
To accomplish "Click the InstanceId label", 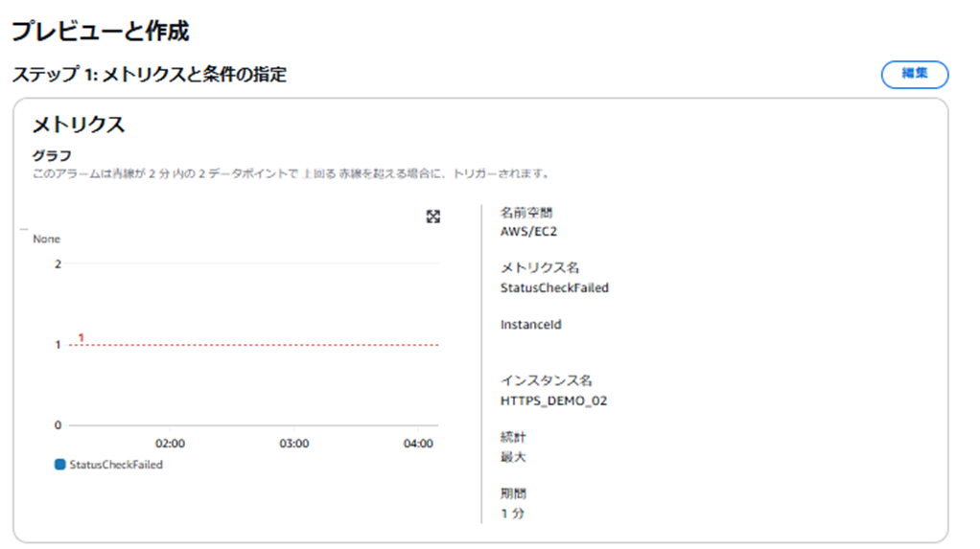I will click(530, 324).
